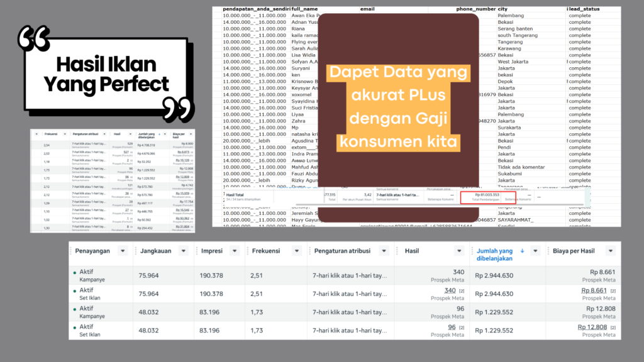Click underlined Rp 8.661 cost in Set Iklan row
The width and height of the screenshot is (644, 362).
coord(594,290)
